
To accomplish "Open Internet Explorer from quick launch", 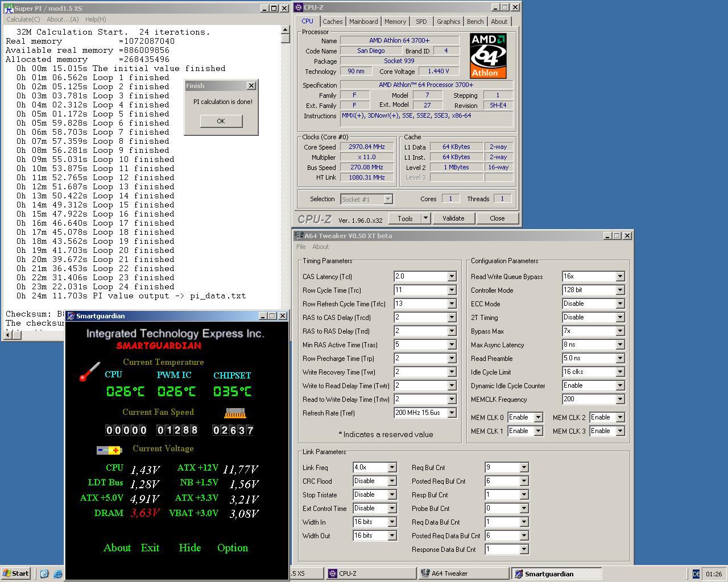I will (57, 573).
